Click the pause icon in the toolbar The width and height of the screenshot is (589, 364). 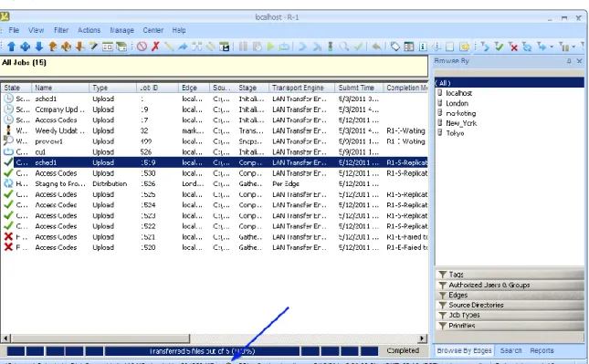point(243,47)
